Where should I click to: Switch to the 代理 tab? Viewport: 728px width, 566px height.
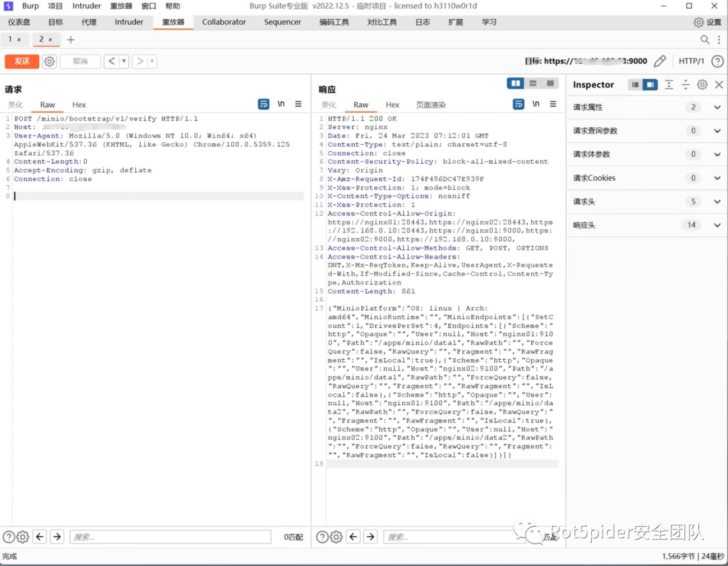(89, 22)
